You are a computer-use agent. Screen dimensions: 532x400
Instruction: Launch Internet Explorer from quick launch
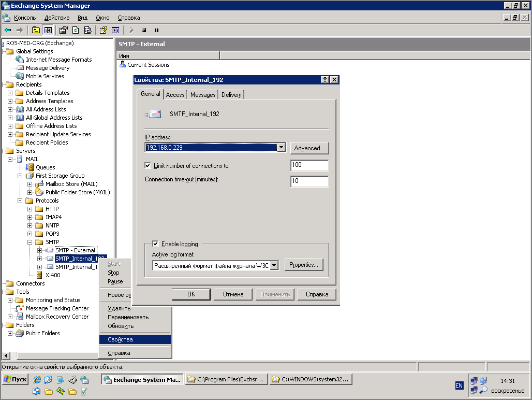(x=37, y=380)
